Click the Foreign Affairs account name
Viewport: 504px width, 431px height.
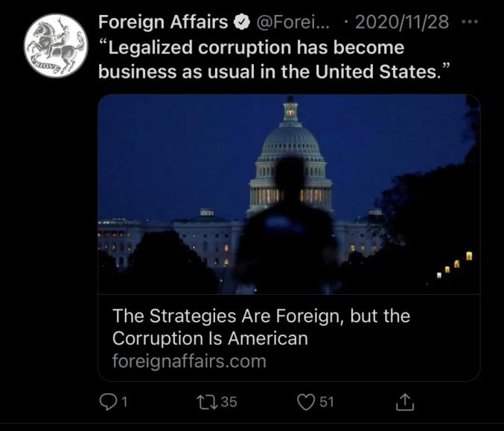162,22
